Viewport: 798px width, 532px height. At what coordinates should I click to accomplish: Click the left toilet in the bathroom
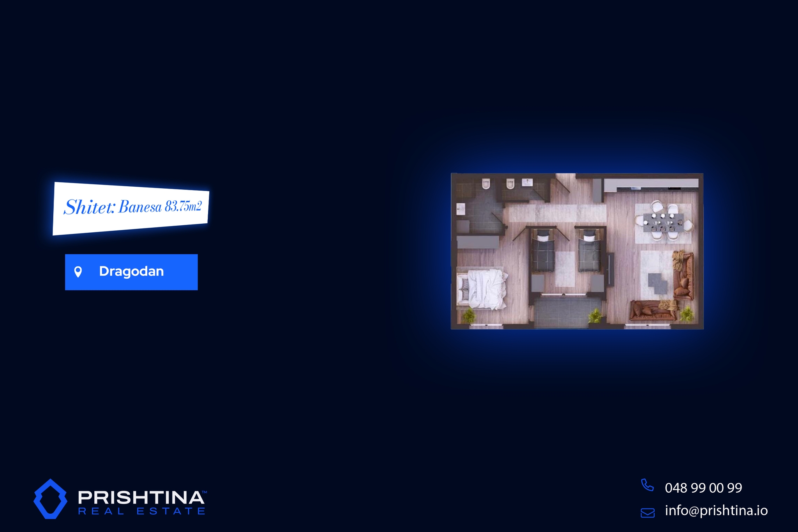(x=486, y=184)
